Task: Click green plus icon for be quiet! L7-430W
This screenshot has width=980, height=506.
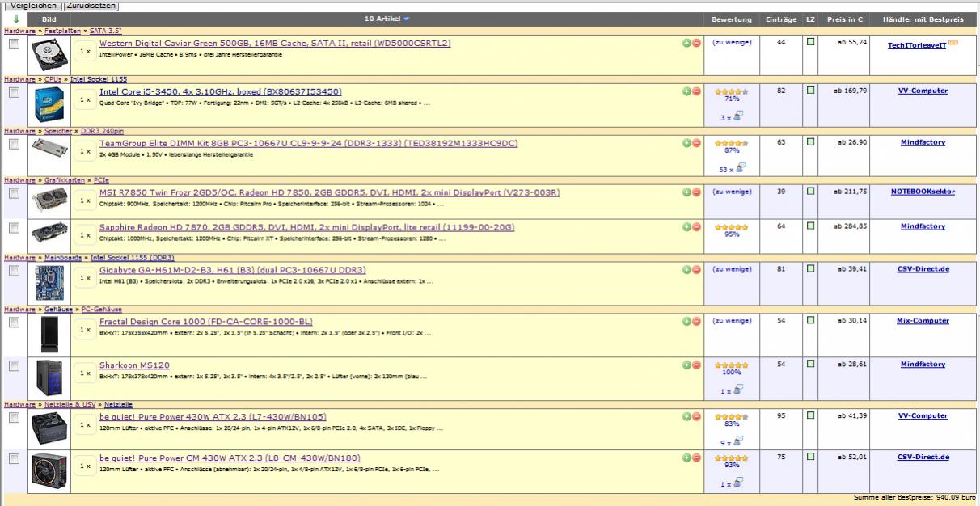Action: [686, 416]
